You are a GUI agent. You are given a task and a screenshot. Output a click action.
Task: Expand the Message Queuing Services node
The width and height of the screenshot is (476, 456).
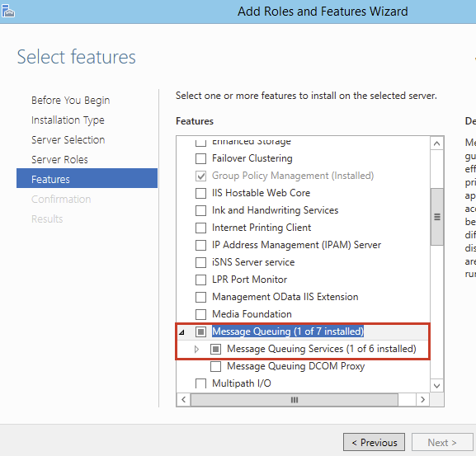(196, 349)
